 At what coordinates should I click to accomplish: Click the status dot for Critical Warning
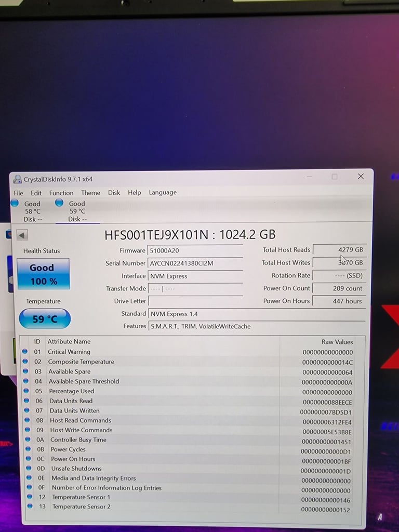tap(25, 352)
